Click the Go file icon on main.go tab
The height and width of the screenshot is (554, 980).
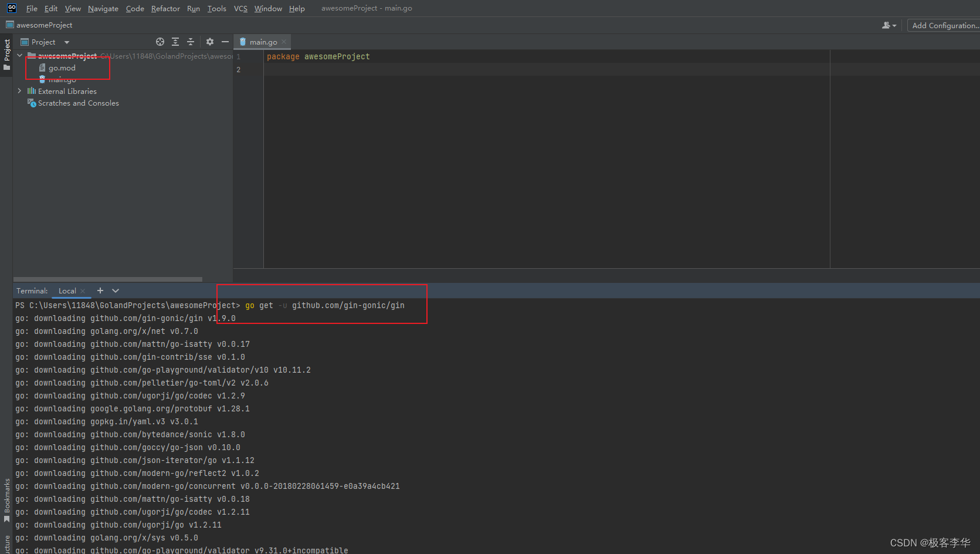tap(243, 42)
